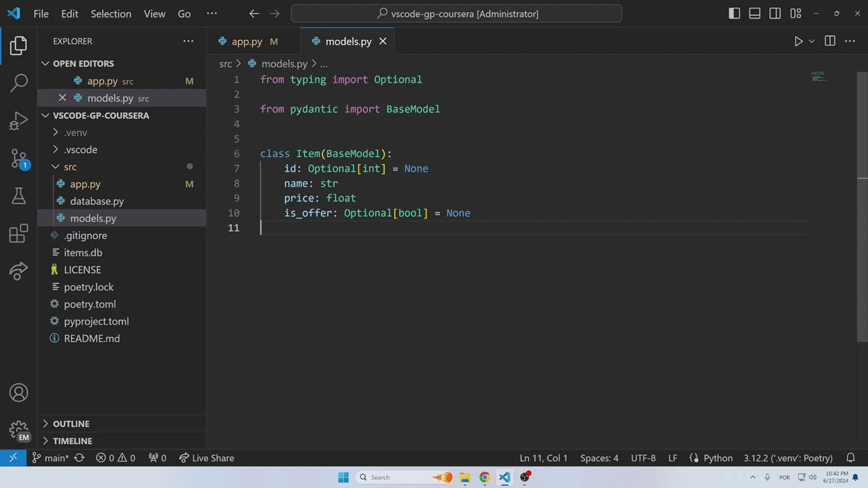Open the Selection menu

tap(111, 14)
